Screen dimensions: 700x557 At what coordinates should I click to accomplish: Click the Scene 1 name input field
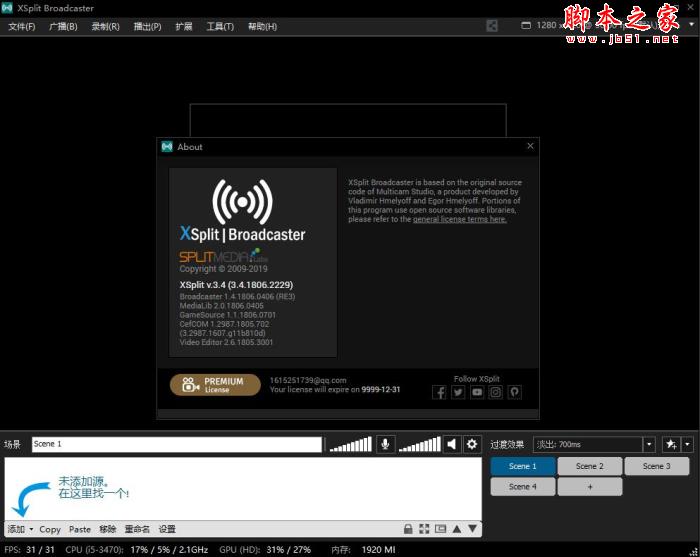click(177, 444)
